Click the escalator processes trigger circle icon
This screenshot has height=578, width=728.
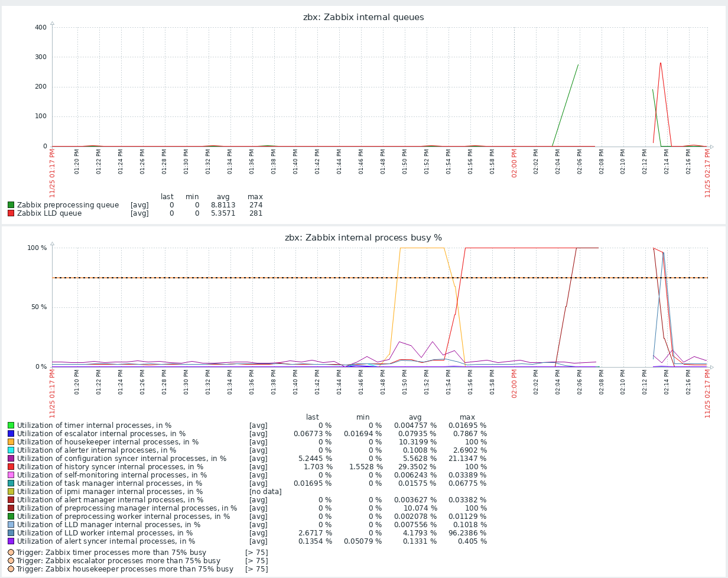pyautogui.click(x=11, y=561)
